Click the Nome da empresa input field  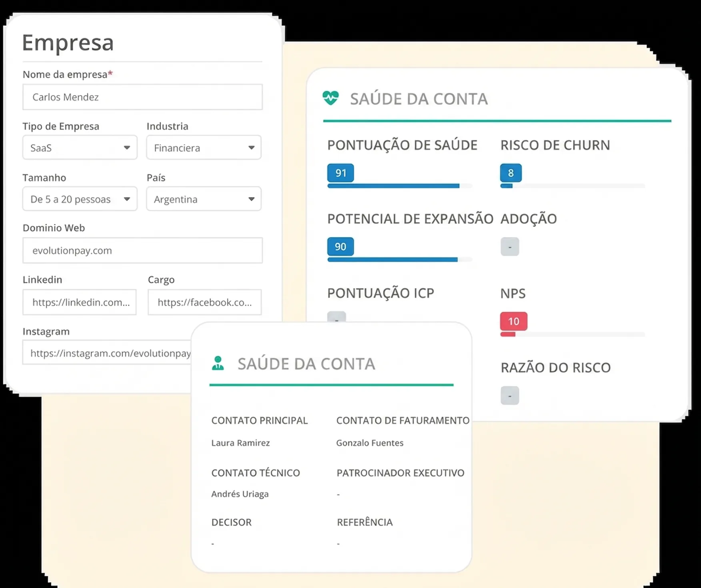[x=142, y=97]
